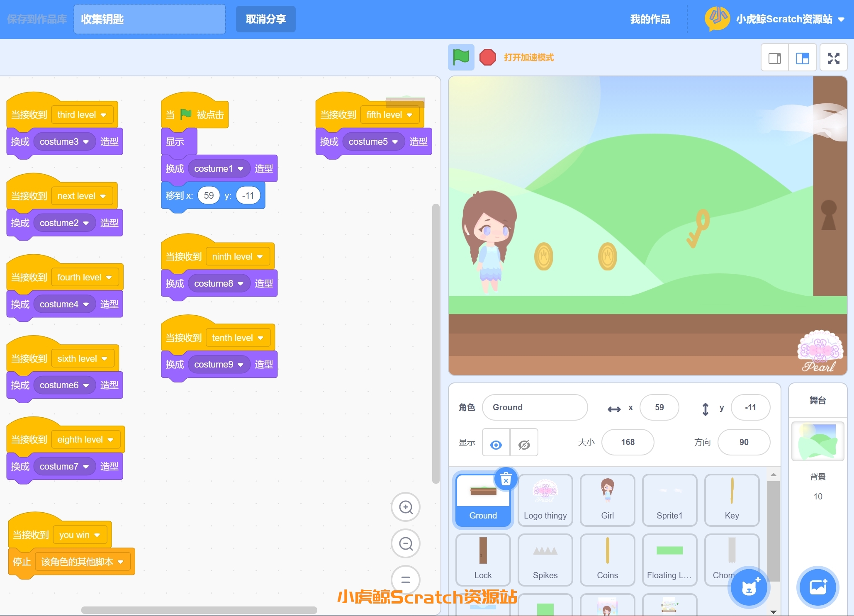The height and width of the screenshot is (616, 854).
Task: Click the green flag to run project
Action: [461, 57]
